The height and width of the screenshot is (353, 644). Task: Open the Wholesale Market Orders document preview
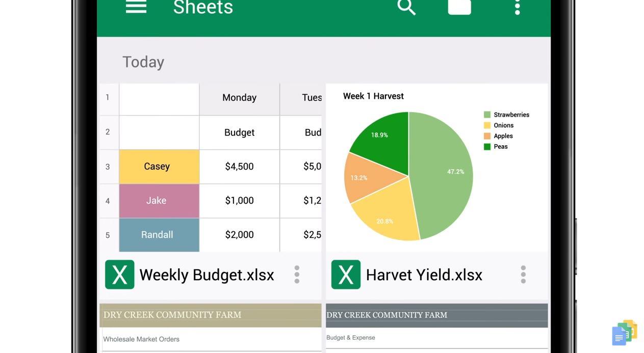210,328
